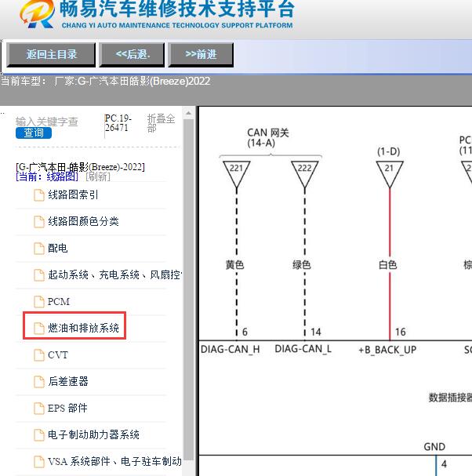Click the [G-广汽本田-皓影(Breeze)-2022] heading
472x476 pixels.
[81, 167]
